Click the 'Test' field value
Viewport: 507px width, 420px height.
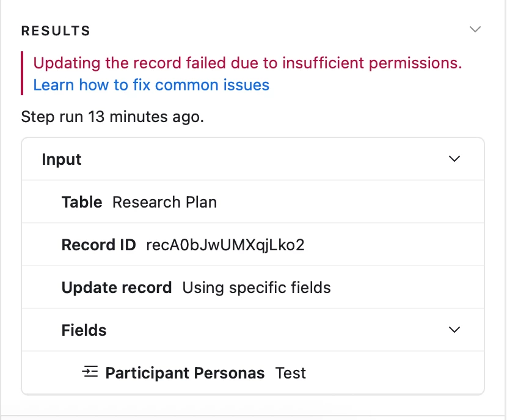pos(290,373)
